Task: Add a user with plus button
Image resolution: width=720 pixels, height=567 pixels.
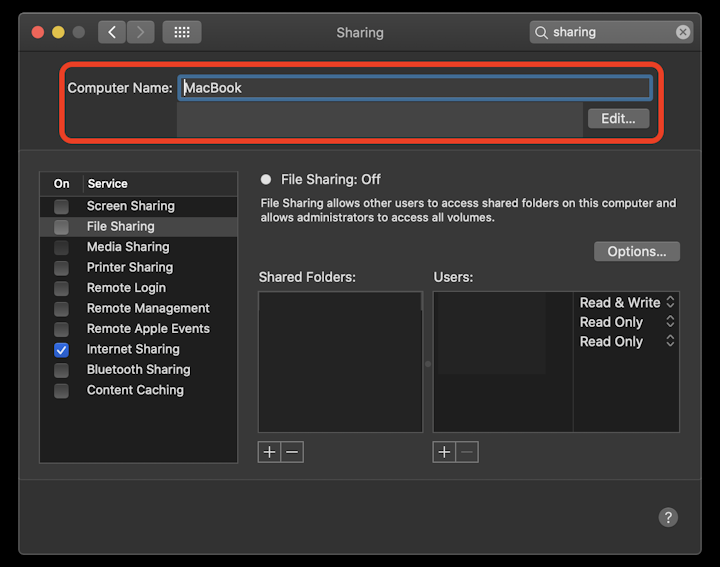Action: tap(444, 452)
